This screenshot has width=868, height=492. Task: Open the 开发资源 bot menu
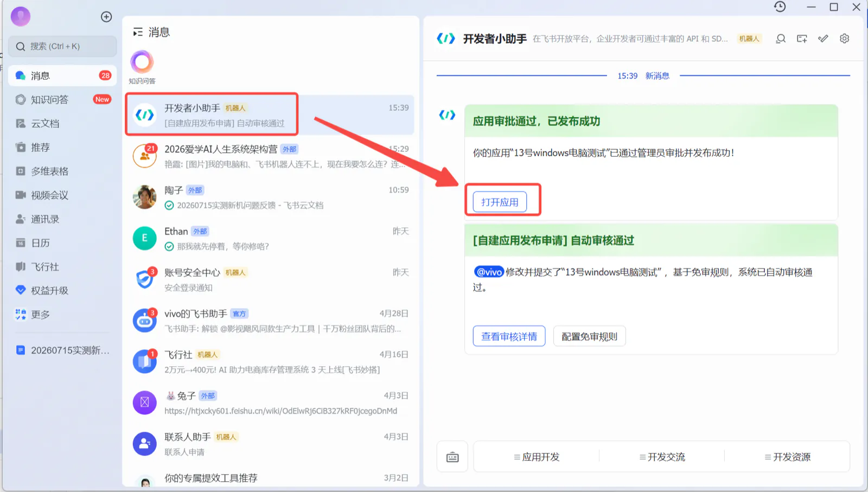click(x=787, y=457)
